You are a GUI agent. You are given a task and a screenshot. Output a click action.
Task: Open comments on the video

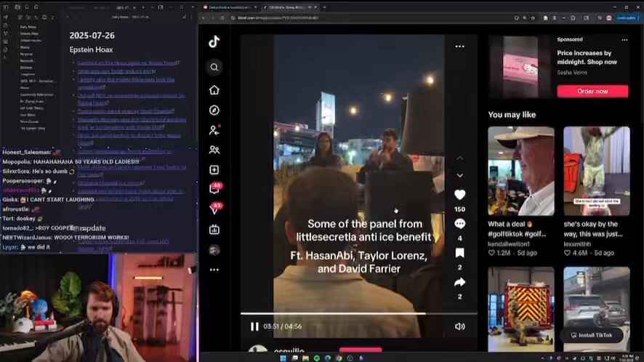coord(459,224)
